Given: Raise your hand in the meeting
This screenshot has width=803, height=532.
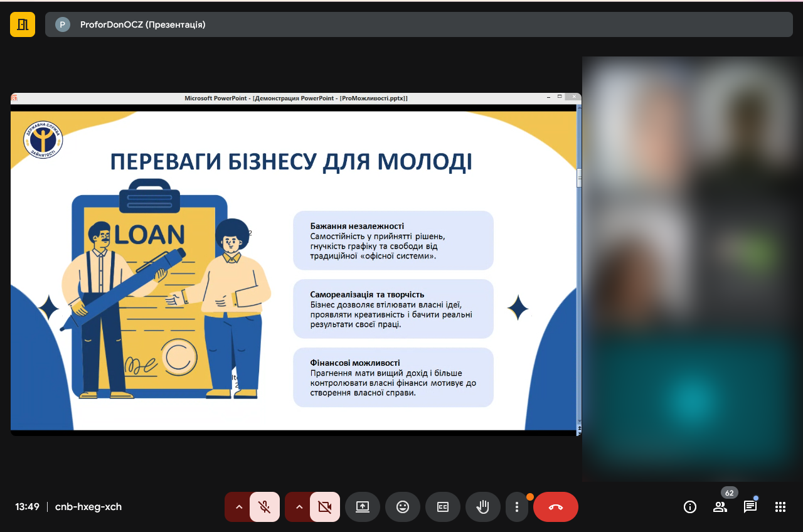Looking at the screenshot, I should [483, 507].
